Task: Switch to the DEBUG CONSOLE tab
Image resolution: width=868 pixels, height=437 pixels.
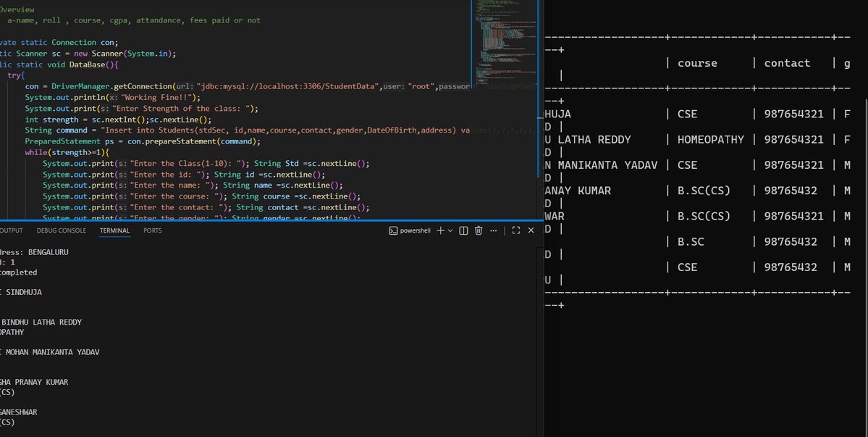Action: [61, 230]
